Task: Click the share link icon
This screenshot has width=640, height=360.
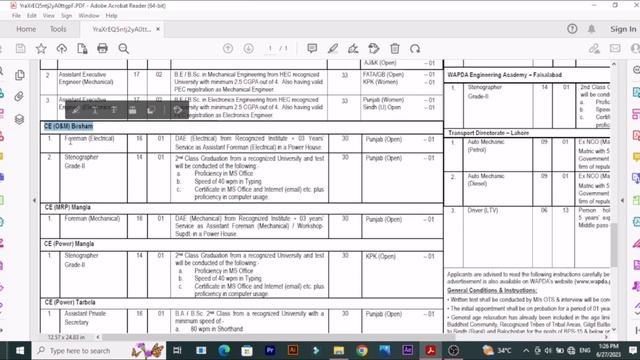Action: click(594, 49)
